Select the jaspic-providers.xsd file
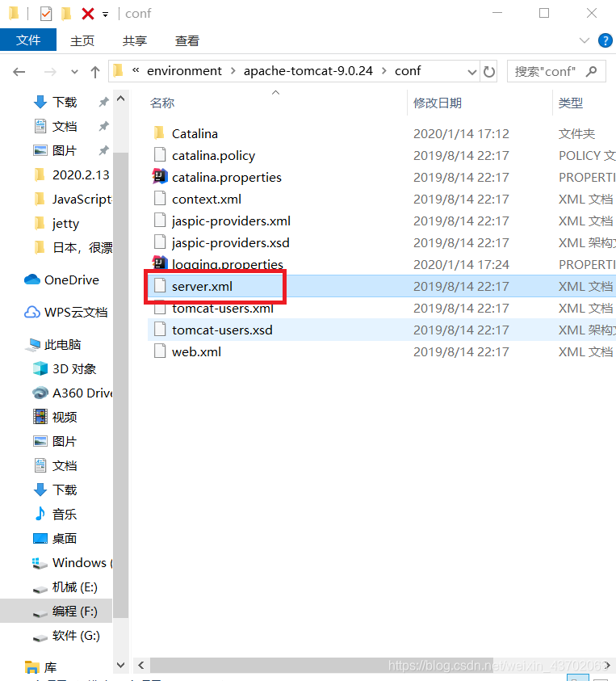The width and height of the screenshot is (616, 681). [231, 242]
